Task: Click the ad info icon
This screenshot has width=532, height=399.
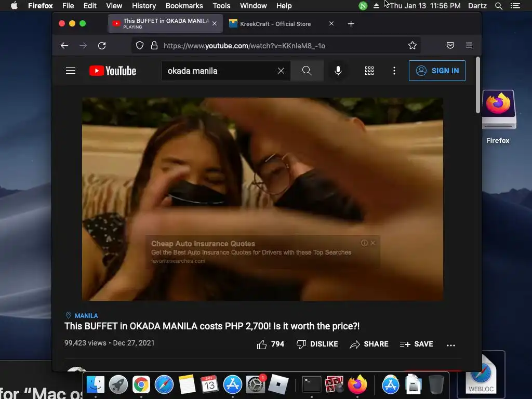Action: click(x=364, y=243)
